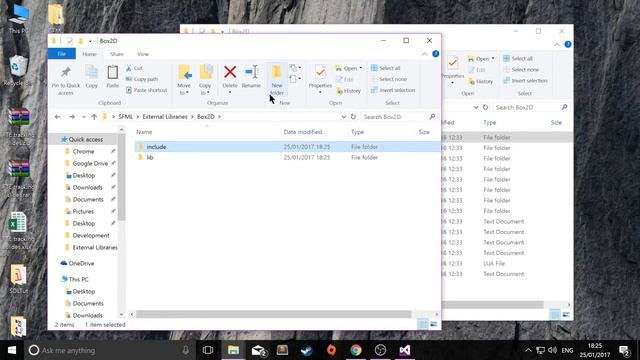Open Google Drive in Quick access
Screen dimensions: 640x360
pos(90,163)
